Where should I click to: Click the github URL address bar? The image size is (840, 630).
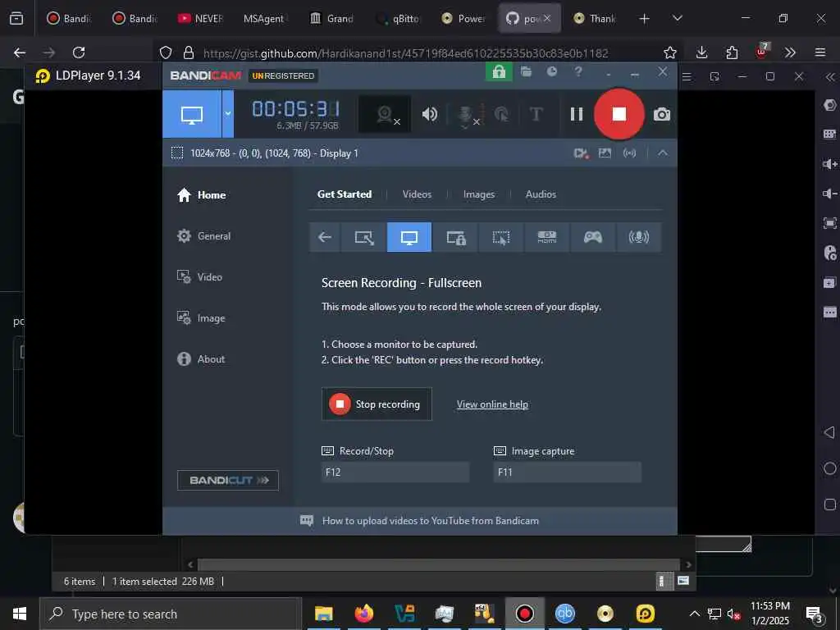click(405, 53)
